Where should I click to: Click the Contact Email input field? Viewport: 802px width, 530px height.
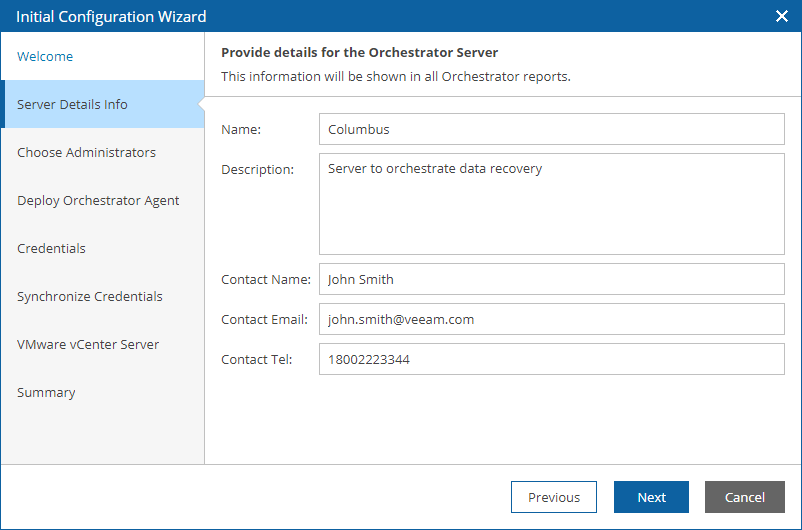[551, 319]
